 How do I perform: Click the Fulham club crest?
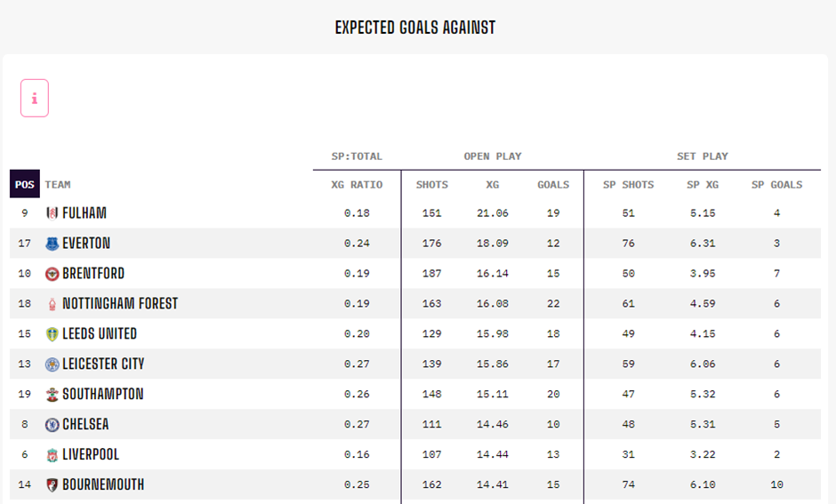[x=52, y=213]
